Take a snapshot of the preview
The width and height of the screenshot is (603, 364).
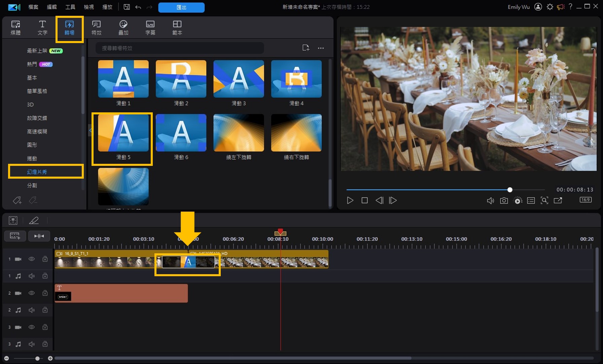[x=504, y=201]
